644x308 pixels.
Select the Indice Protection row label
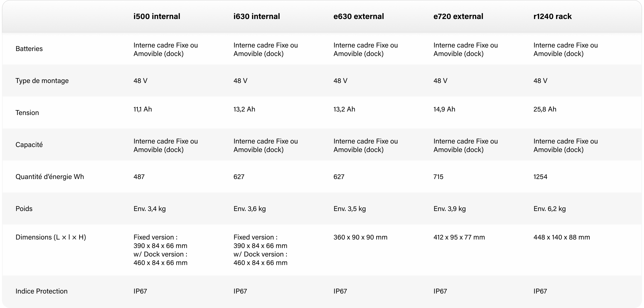41,291
